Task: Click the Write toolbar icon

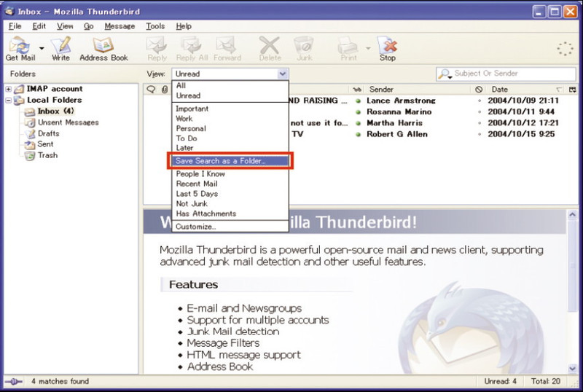Action: pyautogui.click(x=60, y=49)
